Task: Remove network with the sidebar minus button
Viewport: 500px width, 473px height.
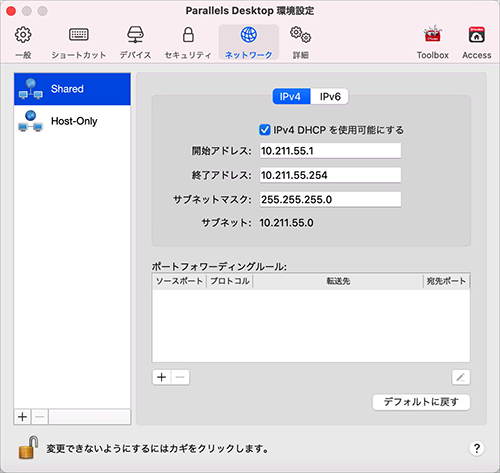Action: [x=40, y=417]
